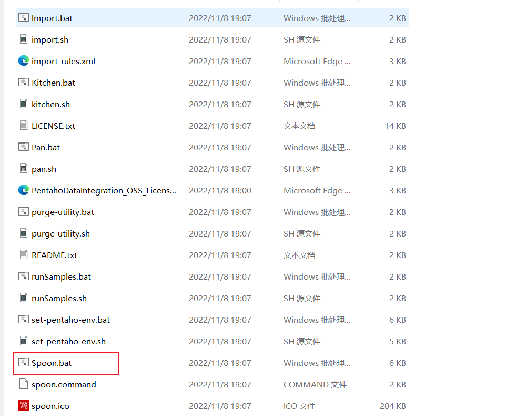Select the Import.bat file name
This screenshot has height=420, width=526.
pyautogui.click(x=52, y=18)
